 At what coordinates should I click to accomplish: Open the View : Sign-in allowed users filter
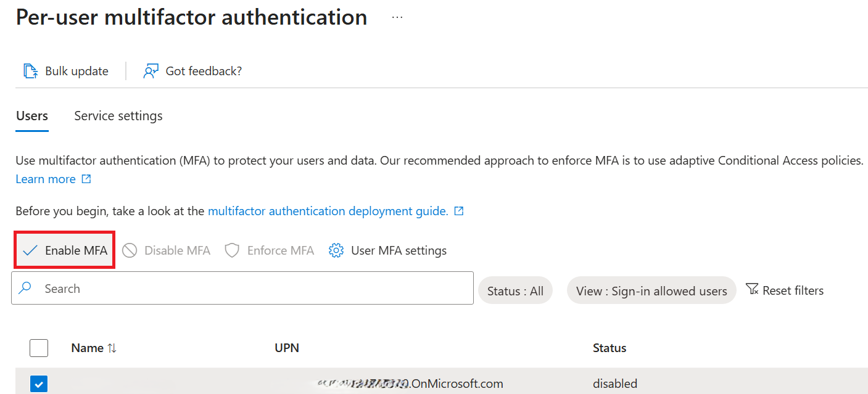[651, 291]
